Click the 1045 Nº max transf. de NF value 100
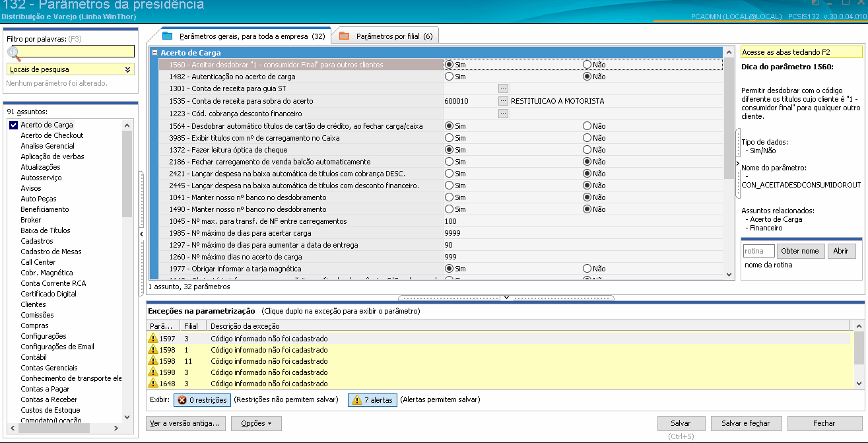This screenshot has width=868, height=443. point(451,221)
